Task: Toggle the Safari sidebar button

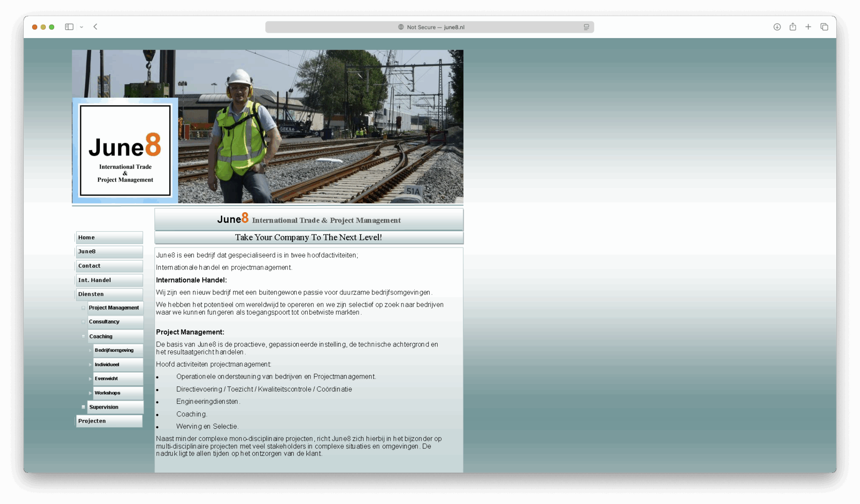Action: [69, 27]
